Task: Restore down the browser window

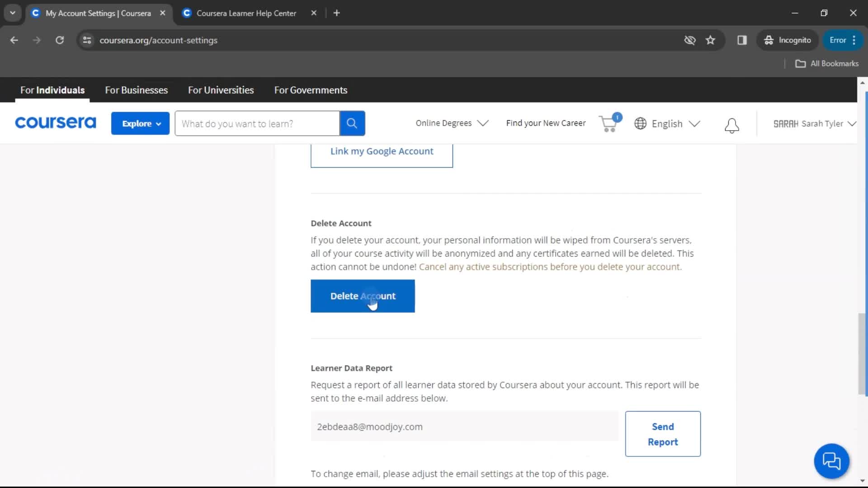Action: (824, 13)
